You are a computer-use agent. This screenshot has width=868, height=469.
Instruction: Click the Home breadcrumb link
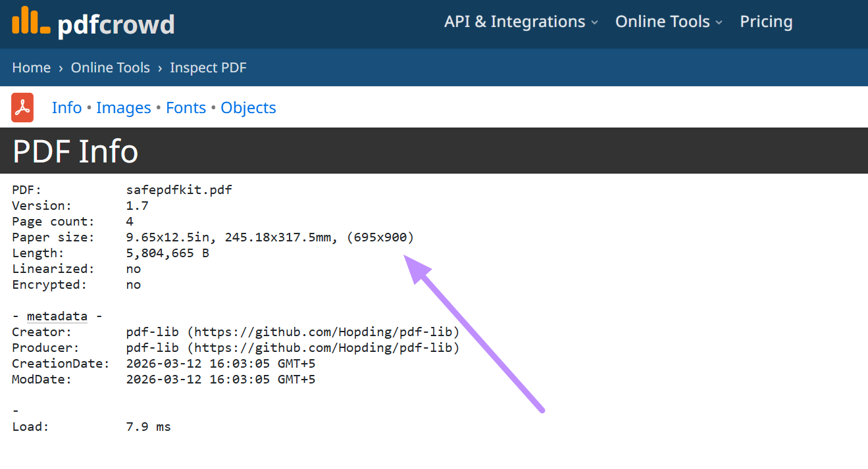pyautogui.click(x=32, y=68)
